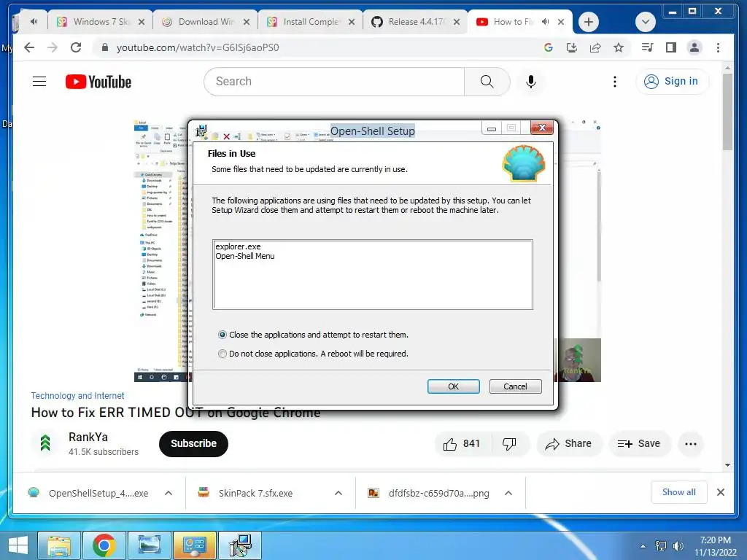747x560 pixels.
Task: Mute audio on the How to Fix tab
Action: pyautogui.click(x=546, y=22)
